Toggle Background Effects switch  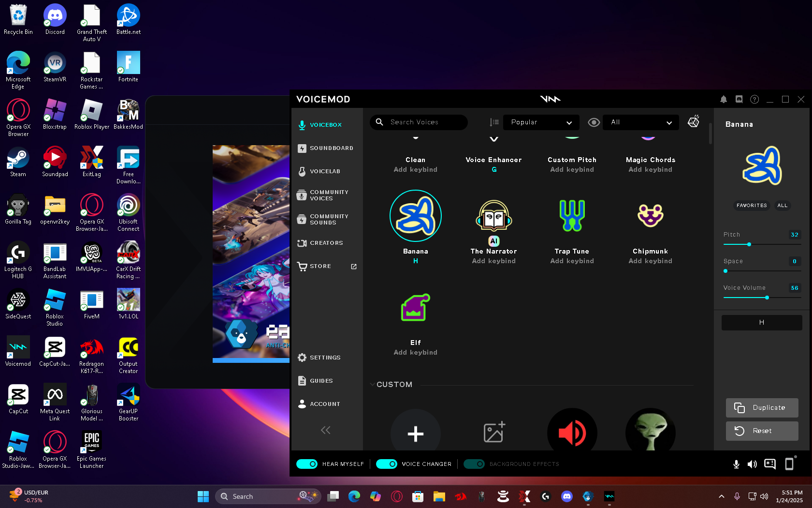474,464
